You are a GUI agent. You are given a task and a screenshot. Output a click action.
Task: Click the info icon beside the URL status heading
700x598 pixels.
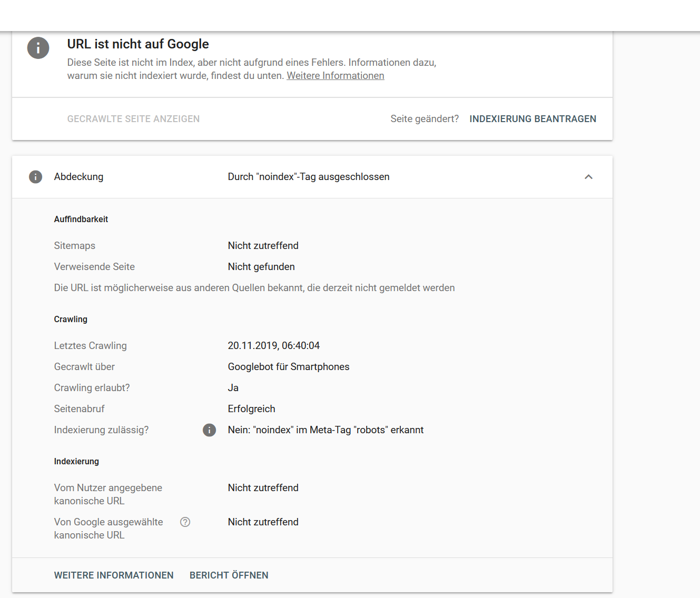38,48
